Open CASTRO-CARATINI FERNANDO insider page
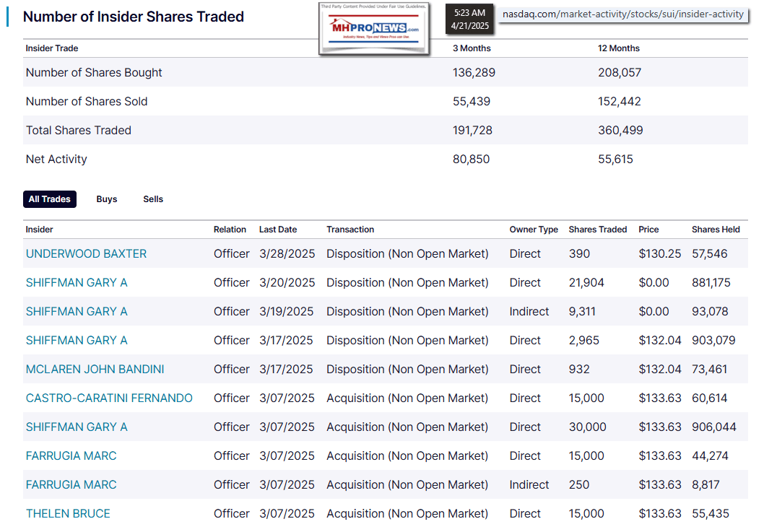Screen dimensions: 764x532 click(x=109, y=398)
